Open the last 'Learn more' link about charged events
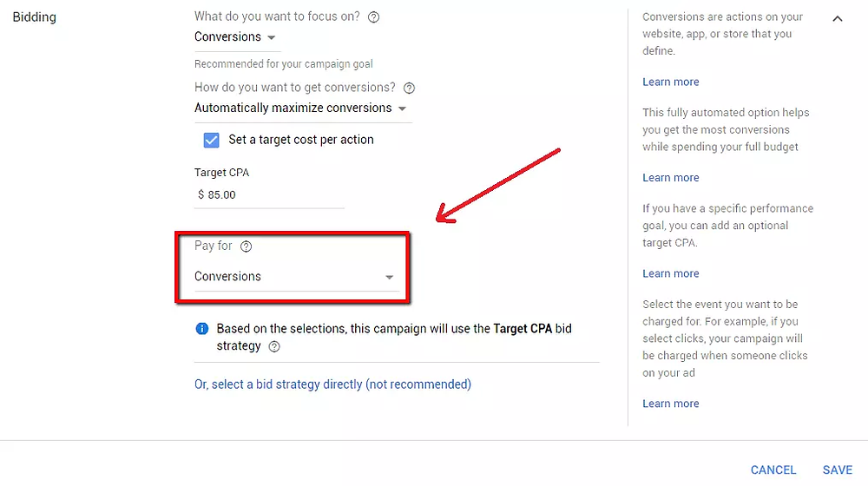Image resolution: width=868 pixels, height=486 pixels. coord(670,404)
